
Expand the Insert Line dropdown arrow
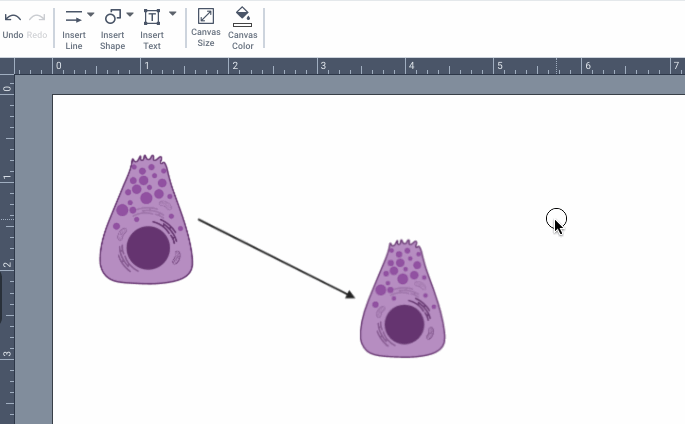click(91, 15)
